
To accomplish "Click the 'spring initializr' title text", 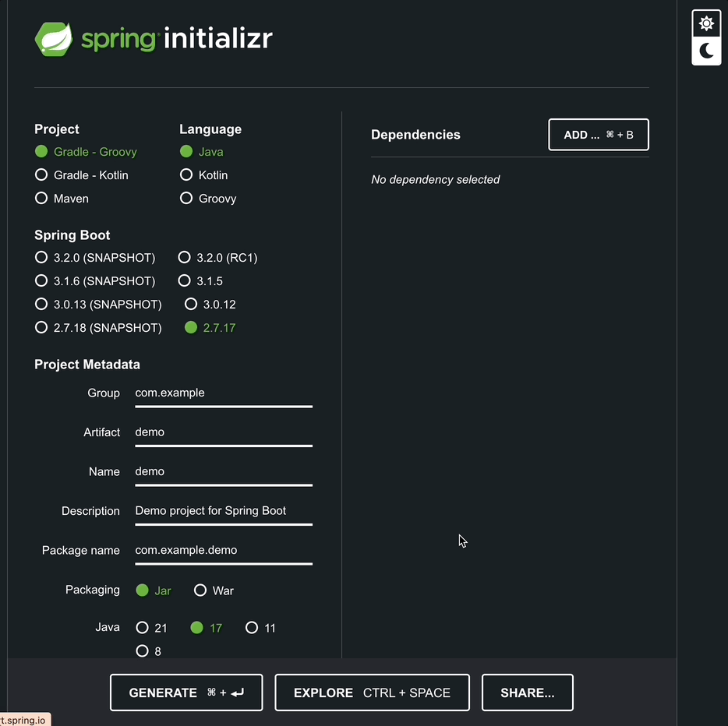I will coord(177,39).
